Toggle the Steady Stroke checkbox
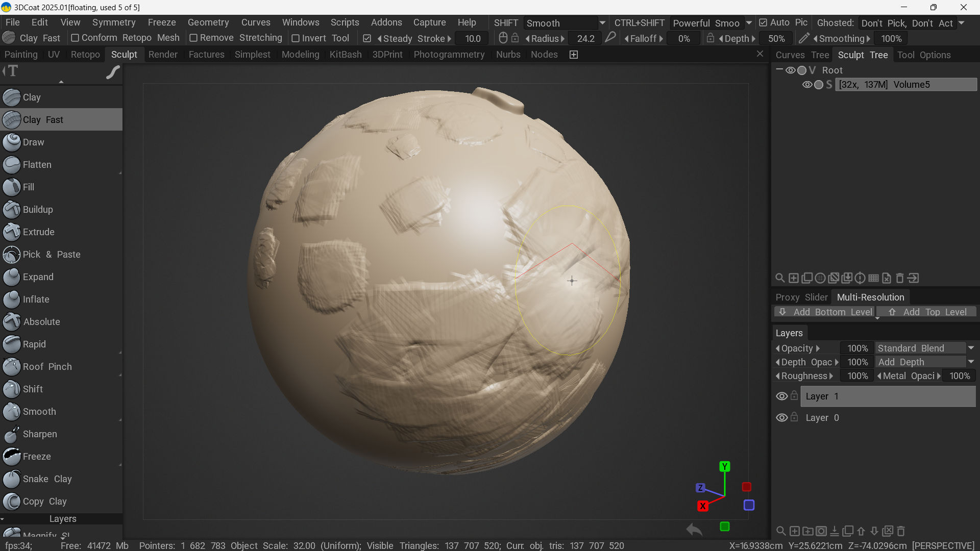 click(x=368, y=38)
